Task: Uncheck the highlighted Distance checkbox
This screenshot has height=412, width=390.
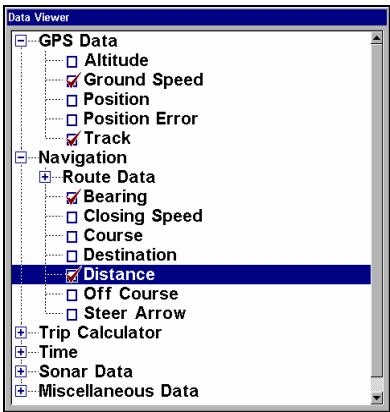Action: (x=72, y=276)
